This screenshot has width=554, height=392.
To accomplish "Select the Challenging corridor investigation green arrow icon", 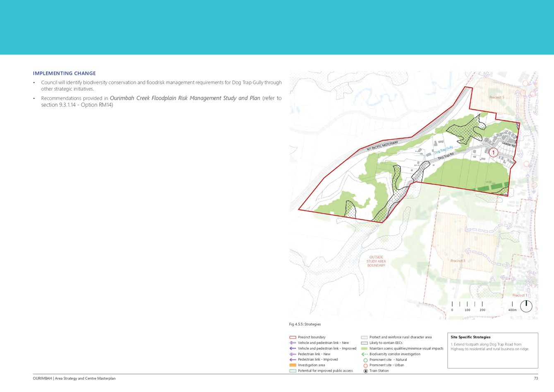I will click(365, 354).
